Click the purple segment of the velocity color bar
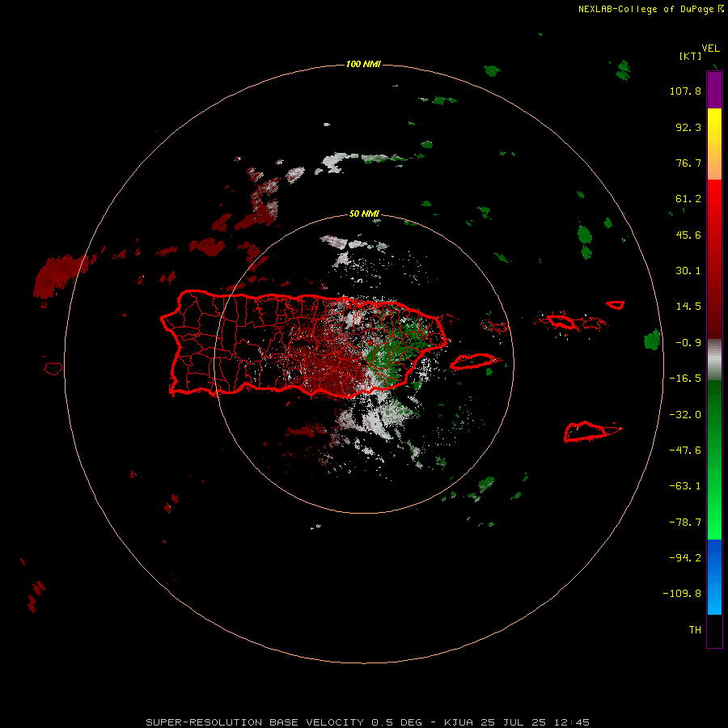 coord(714,90)
